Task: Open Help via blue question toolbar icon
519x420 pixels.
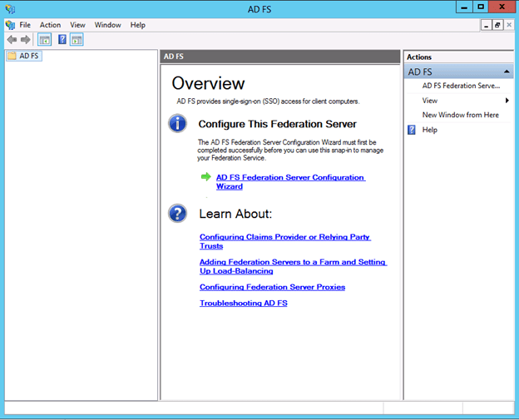Action: [x=62, y=40]
